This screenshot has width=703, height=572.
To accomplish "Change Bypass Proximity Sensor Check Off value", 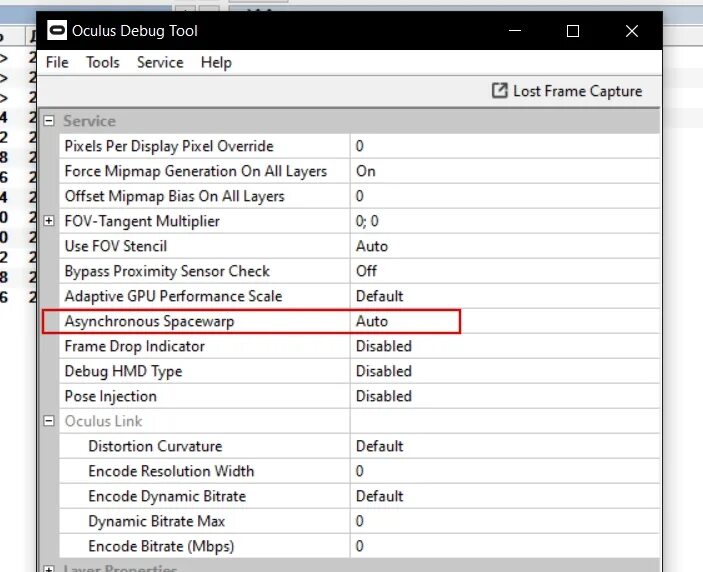I will click(x=505, y=271).
